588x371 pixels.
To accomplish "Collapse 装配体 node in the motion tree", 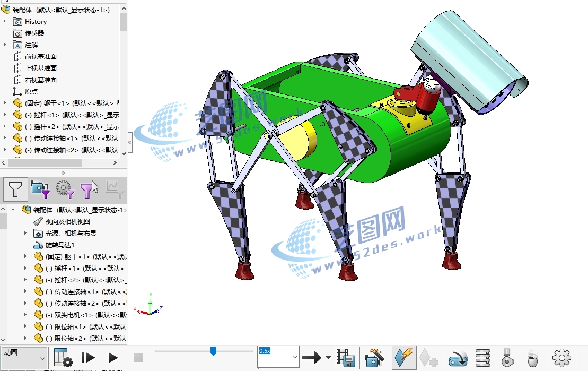I will point(13,210).
